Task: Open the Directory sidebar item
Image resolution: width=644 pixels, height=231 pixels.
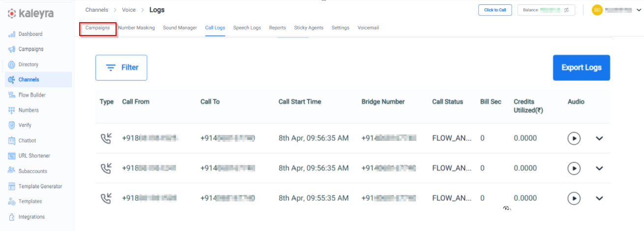Action: (29, 65)
